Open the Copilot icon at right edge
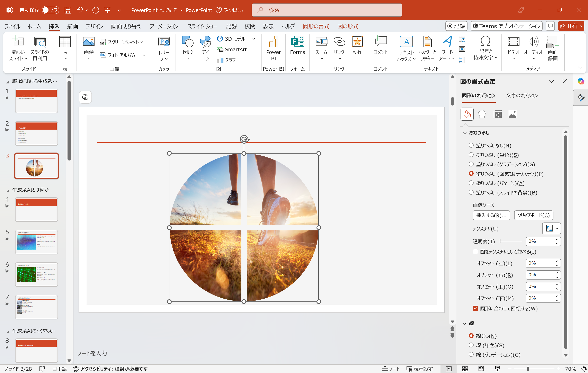 click(581, 81)
